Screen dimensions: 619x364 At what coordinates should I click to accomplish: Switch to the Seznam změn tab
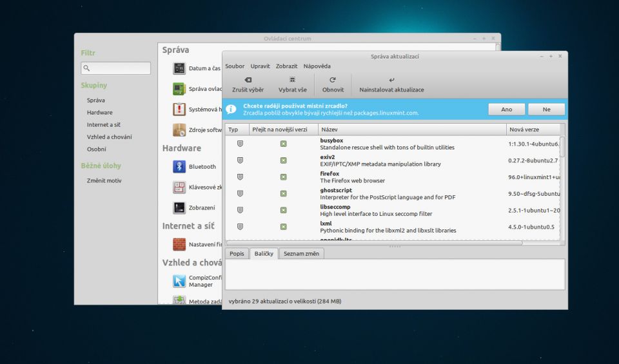[301, 254]
